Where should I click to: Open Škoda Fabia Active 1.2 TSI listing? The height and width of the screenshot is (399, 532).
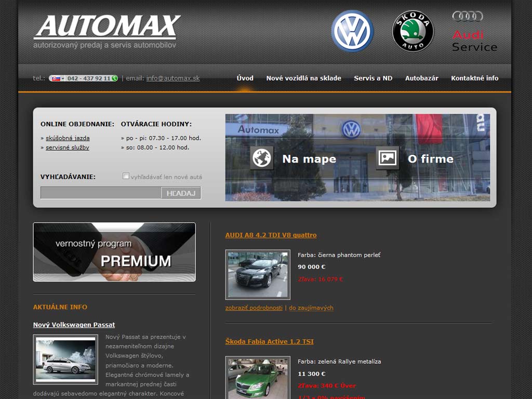[270, 341]
